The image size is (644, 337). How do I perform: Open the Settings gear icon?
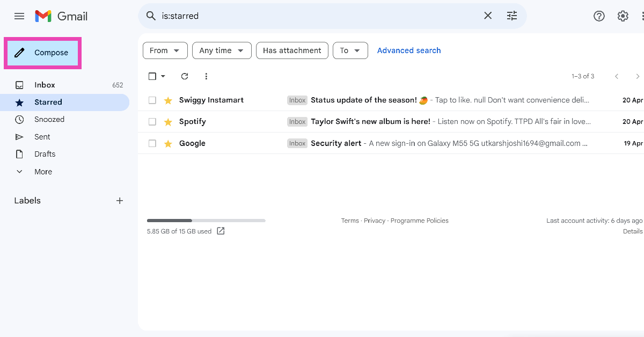[x=623, y=16]
